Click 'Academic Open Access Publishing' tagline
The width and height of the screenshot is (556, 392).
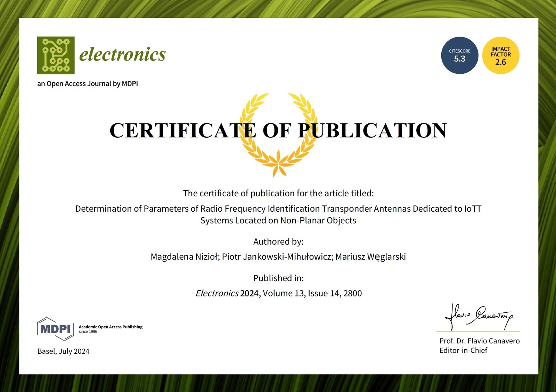(111, 327)
